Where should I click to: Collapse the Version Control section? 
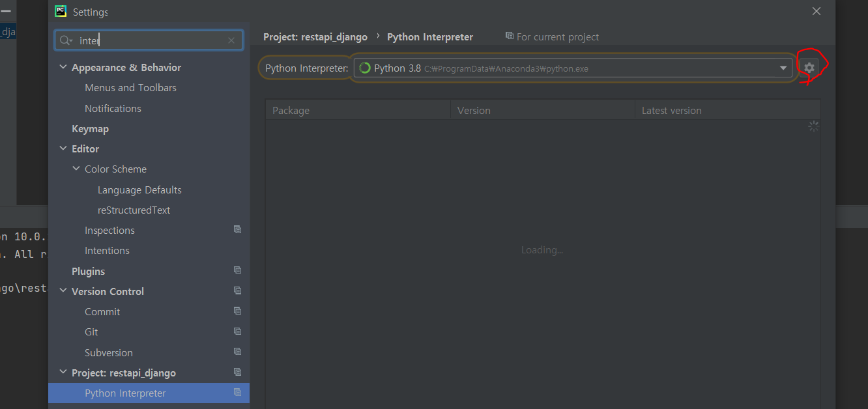tap(63, 291)
